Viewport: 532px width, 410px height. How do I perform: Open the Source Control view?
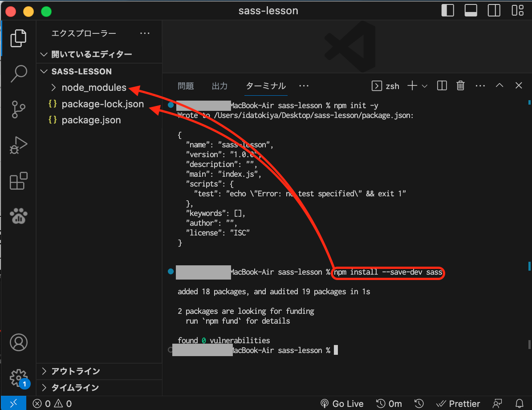(x=18, y=109)
